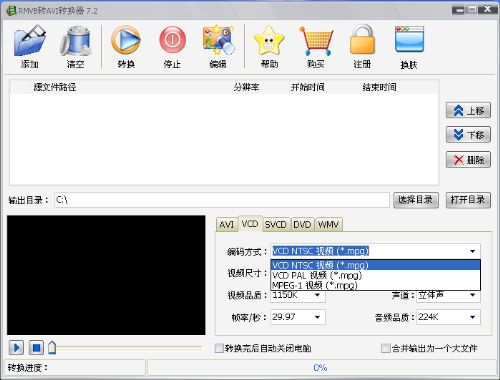
Task: Click the output directory field showing C:\
Action: (x=222, y=200)
